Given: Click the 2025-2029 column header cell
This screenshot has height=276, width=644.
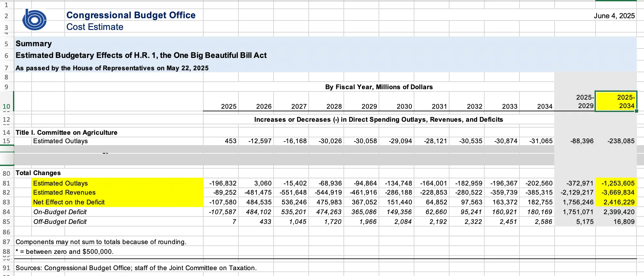Looking at the screenshot, I should tap(575, 101).
